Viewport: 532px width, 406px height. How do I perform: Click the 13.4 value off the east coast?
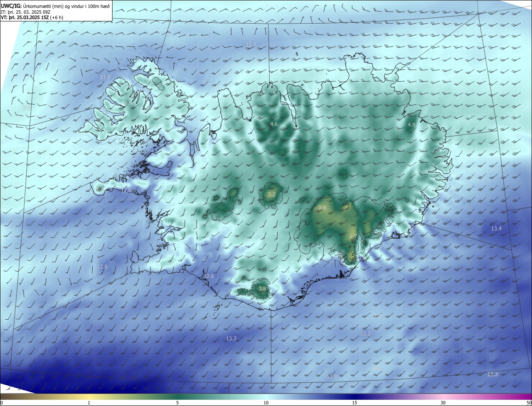click(496, 228)
